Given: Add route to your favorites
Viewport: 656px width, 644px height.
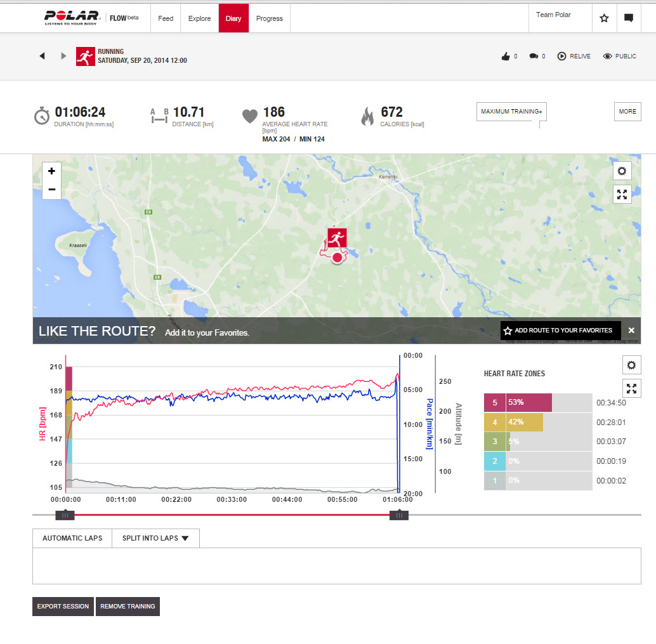Looking at the screenshot, I should (x=557, y=331).
